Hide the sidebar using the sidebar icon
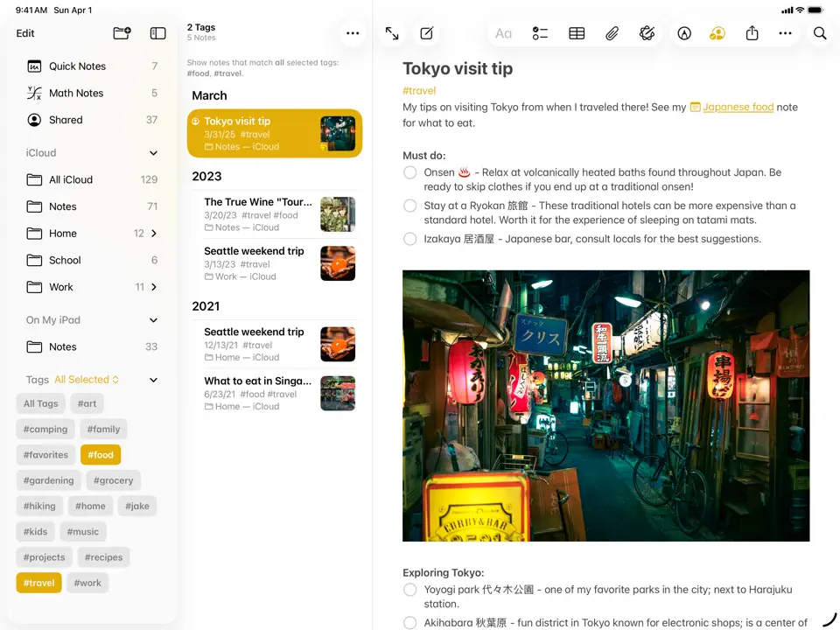Viewport: 840px width, 630px height. [157, 33]
